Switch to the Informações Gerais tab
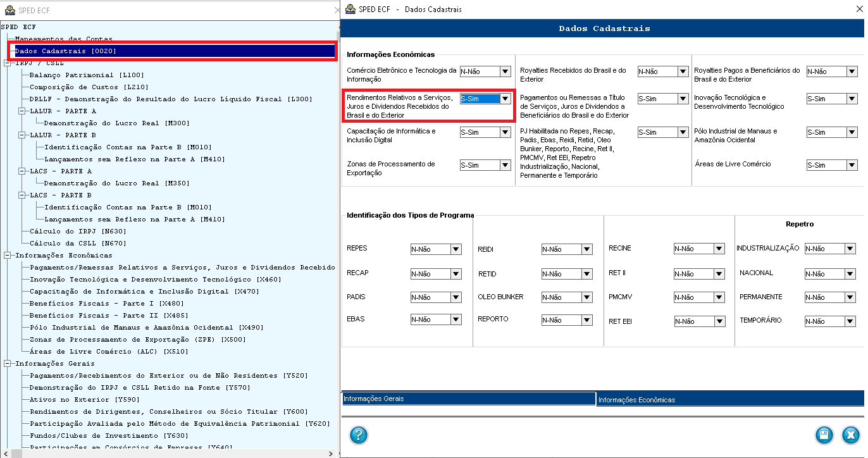Image resolution: width=868 pixels, height=458 pixels. coord(468,399)
